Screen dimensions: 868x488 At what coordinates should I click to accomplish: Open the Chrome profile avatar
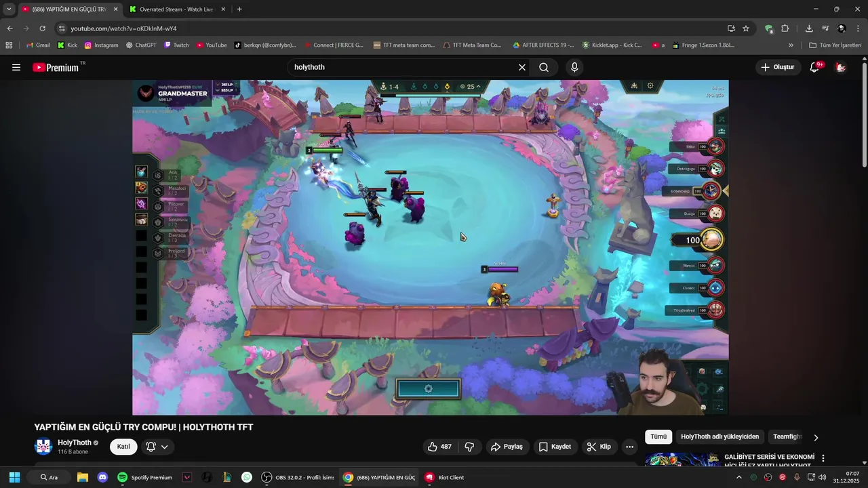[x=842, y=28]
